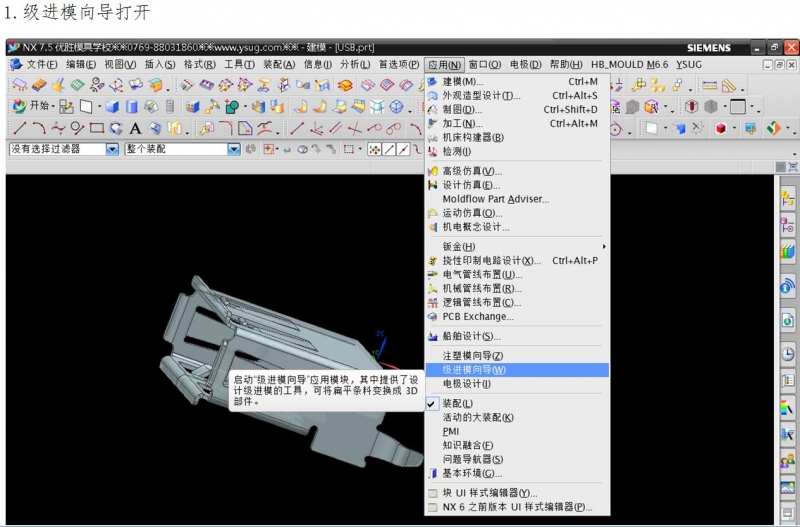The width and height of the screenshot is (800, 527).
Task: Click the Text 'A' tool icon
Action: pyautogui.click(x=135, y=128)
